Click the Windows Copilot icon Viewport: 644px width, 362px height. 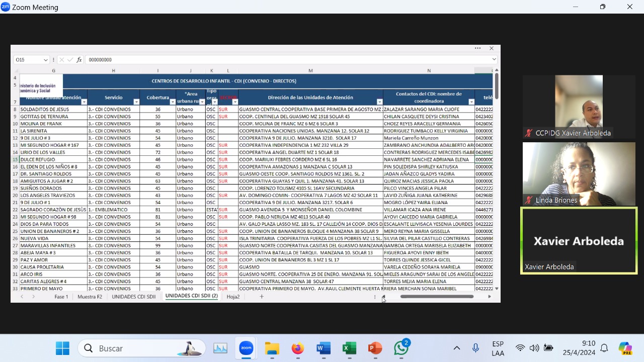pyautogui.click(x=625, y=348)
